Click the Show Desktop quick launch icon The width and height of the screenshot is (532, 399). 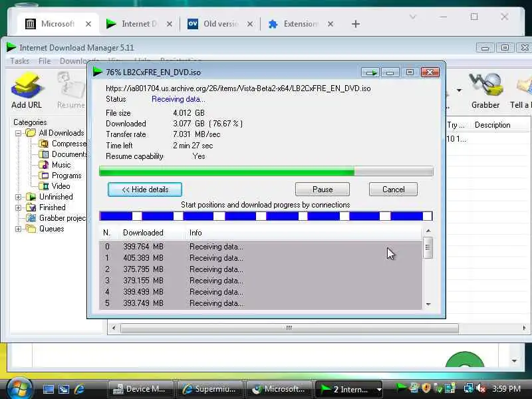point(48,389)
